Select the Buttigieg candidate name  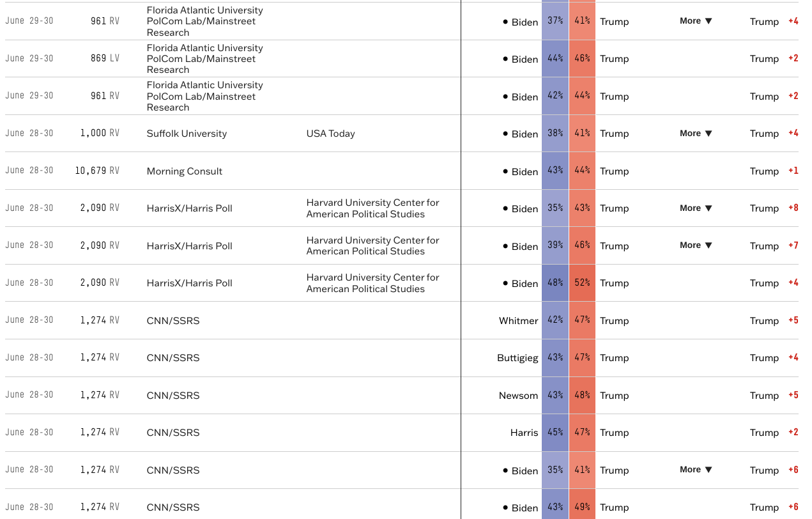(x=517, y=358)
